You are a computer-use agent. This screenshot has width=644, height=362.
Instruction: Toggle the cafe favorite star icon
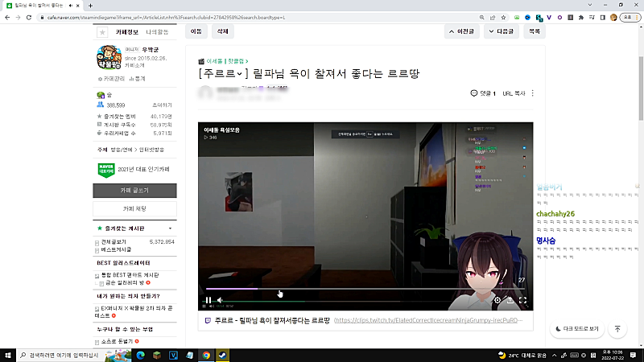pyautogui.click(x=102, y=32)
